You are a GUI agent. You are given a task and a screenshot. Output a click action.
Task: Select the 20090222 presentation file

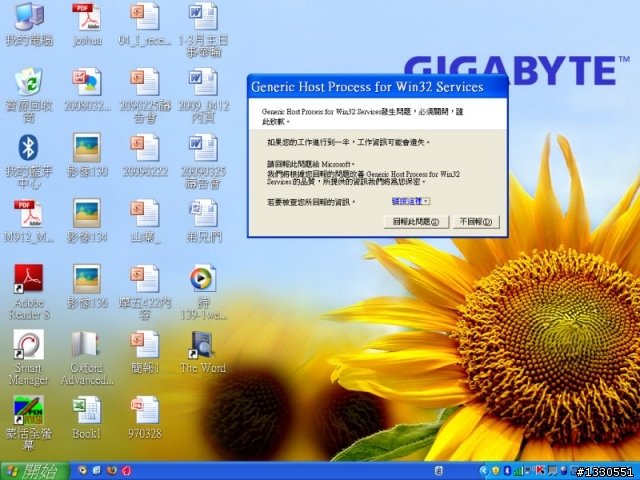coord(145,156)
